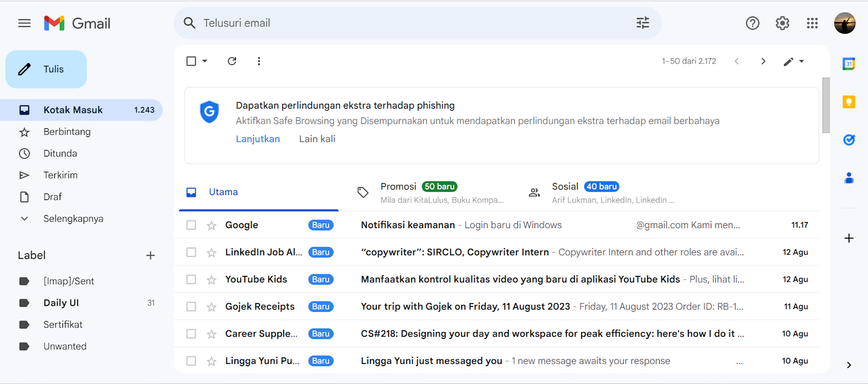Switch to the Sosial tab

tap(602, 192)
